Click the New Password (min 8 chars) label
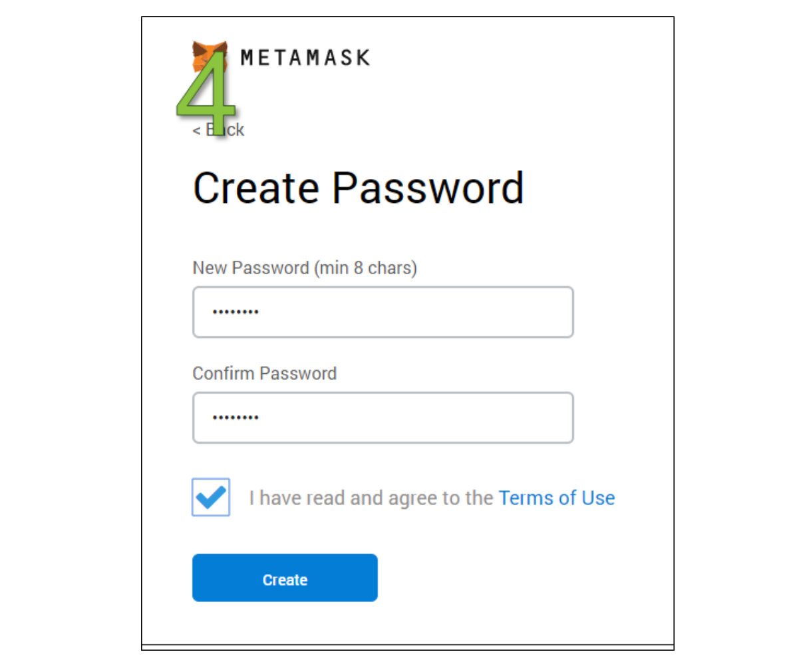The width and height of the screenshot is (789, 672). click(304, 268)
